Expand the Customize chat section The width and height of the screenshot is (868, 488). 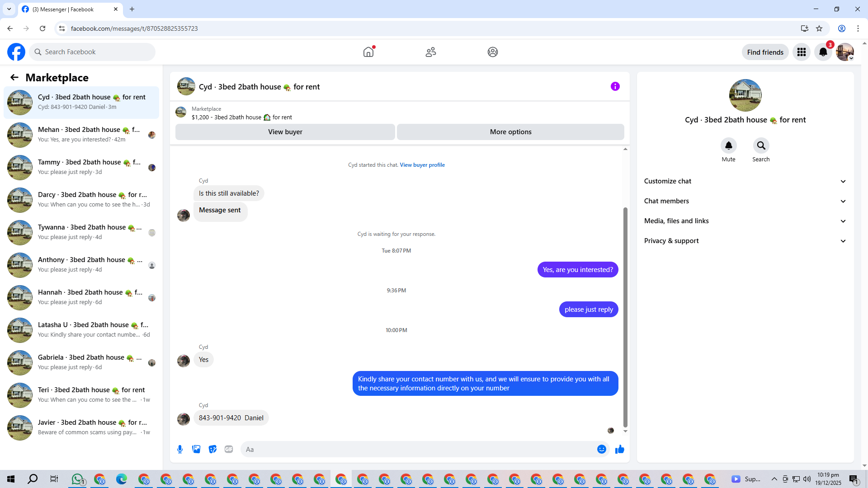click(745, 181)
